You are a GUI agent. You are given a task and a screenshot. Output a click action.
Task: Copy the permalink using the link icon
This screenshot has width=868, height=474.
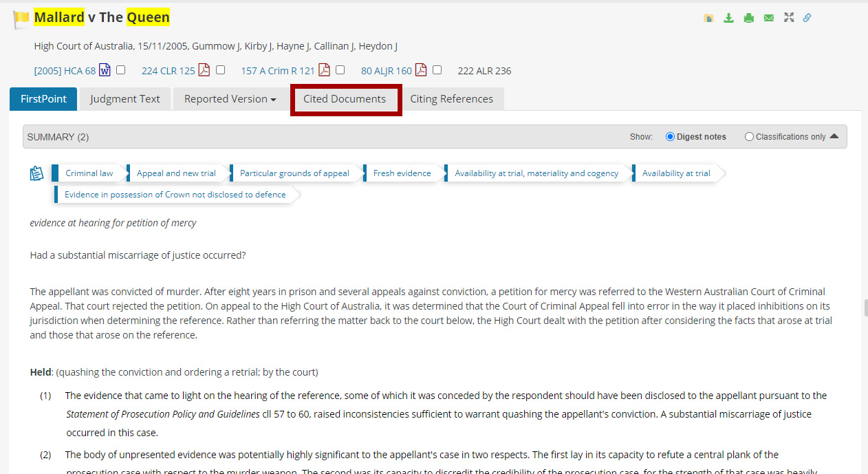(x=807, y=17)
